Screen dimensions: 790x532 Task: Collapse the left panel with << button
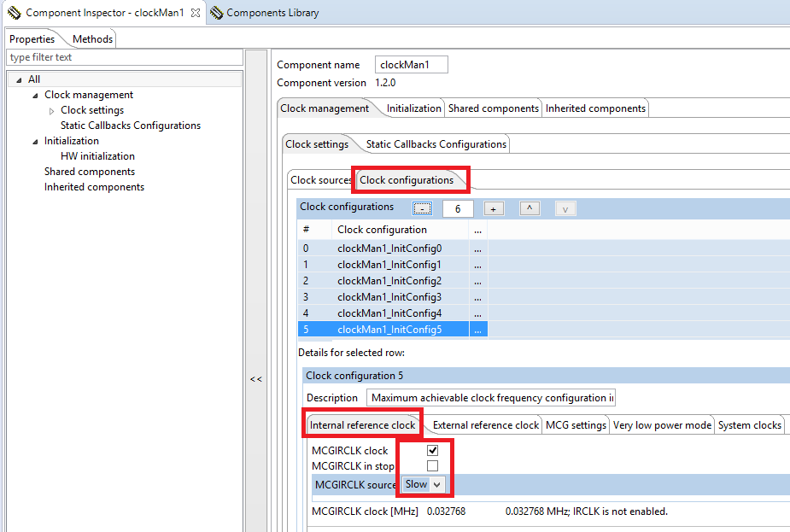tap(255, 379)
